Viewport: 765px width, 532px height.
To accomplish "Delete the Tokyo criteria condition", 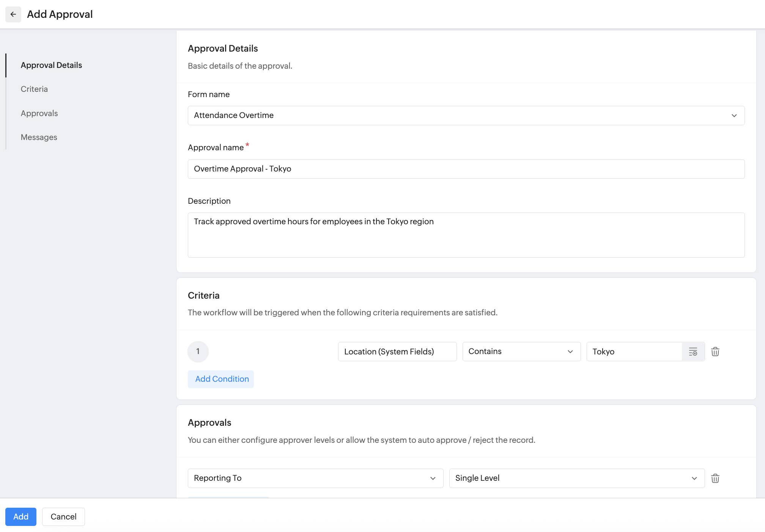I will click(715, 352).
